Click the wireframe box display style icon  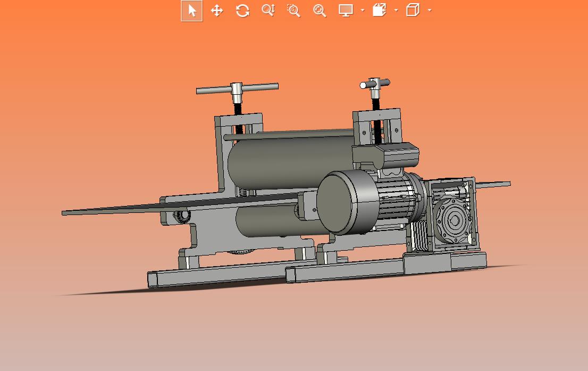pos(413,10)
